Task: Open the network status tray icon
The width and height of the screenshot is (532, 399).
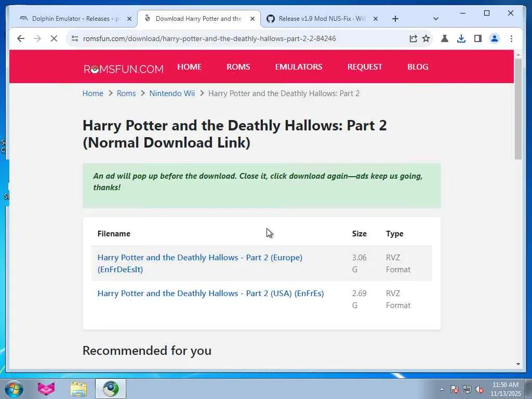Action: pos(467,390)
